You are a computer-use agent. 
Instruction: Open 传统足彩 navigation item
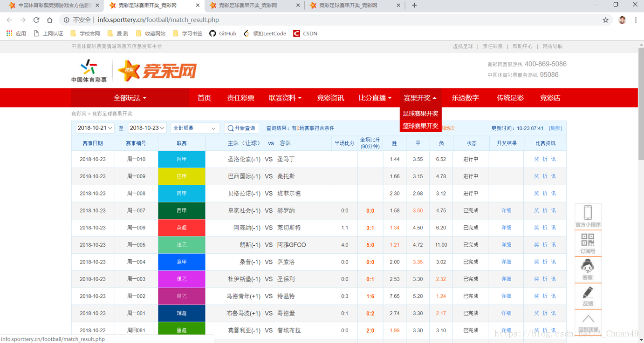coord(510,98)
